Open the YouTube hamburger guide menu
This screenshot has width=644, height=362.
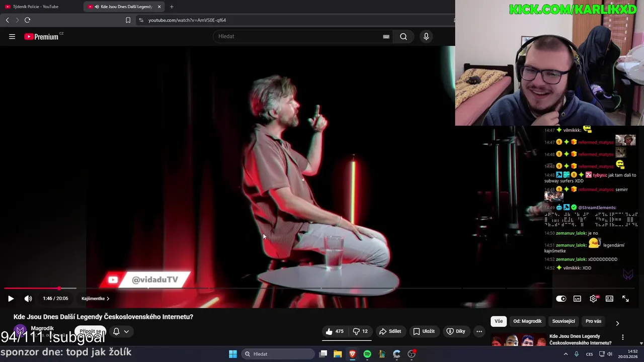coord(12,36)
